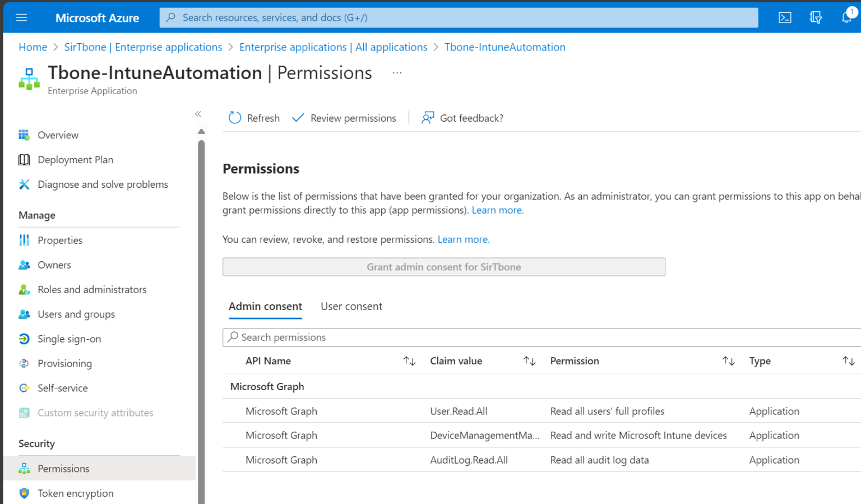Open the ellipsis menu beside Permissions title
The height and width of the screenshot is (504, 861).
397,72
